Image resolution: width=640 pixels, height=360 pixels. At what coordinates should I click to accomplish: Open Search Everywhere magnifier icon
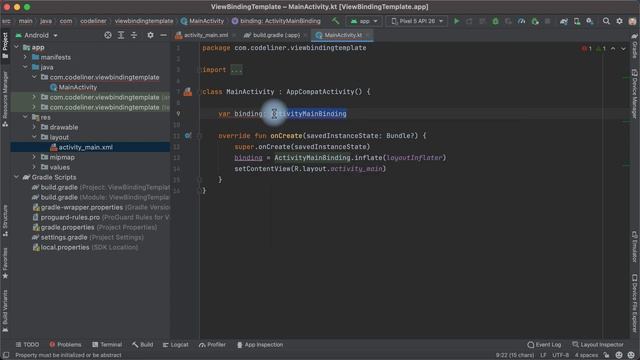(606, 21)
